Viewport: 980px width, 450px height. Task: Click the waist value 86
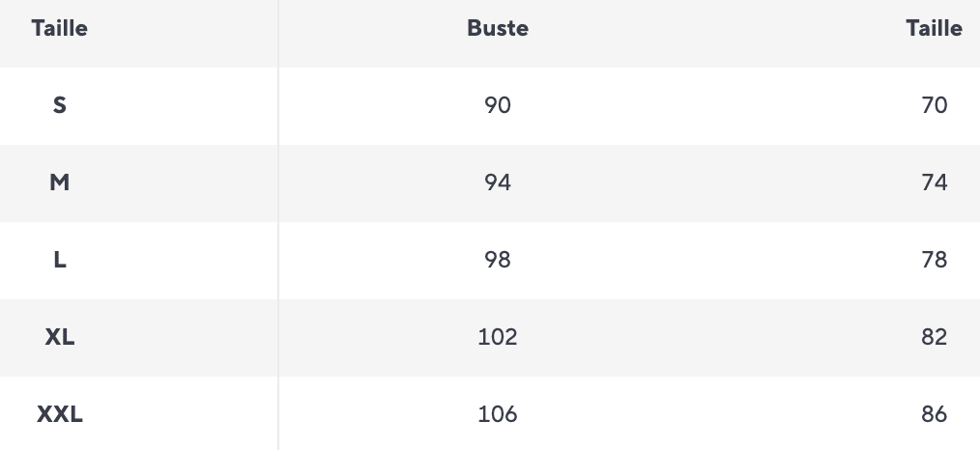click(x=934, y=414)
